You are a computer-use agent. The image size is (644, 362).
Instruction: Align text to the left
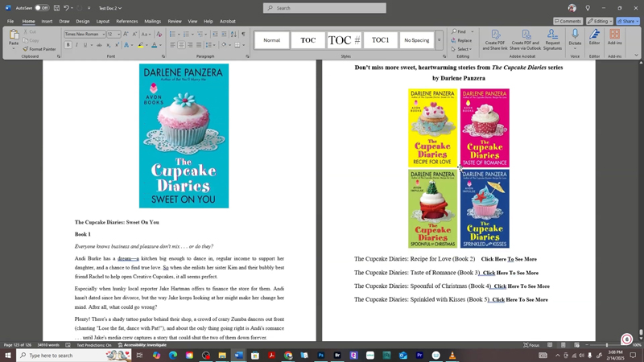172,45
